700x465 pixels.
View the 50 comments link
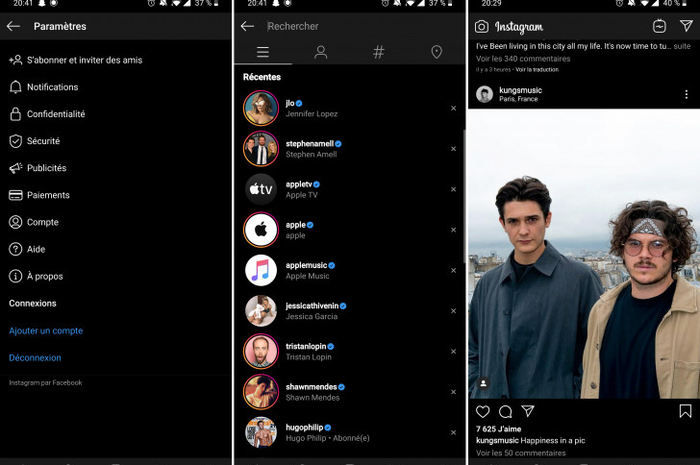point(521,453)
